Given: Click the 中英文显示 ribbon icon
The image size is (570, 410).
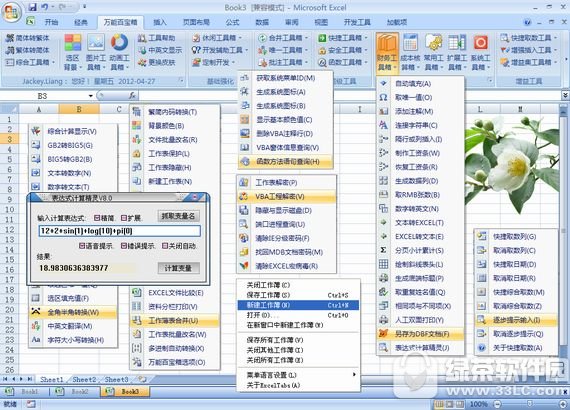Looking at the screenshot, I should (142, 50).
